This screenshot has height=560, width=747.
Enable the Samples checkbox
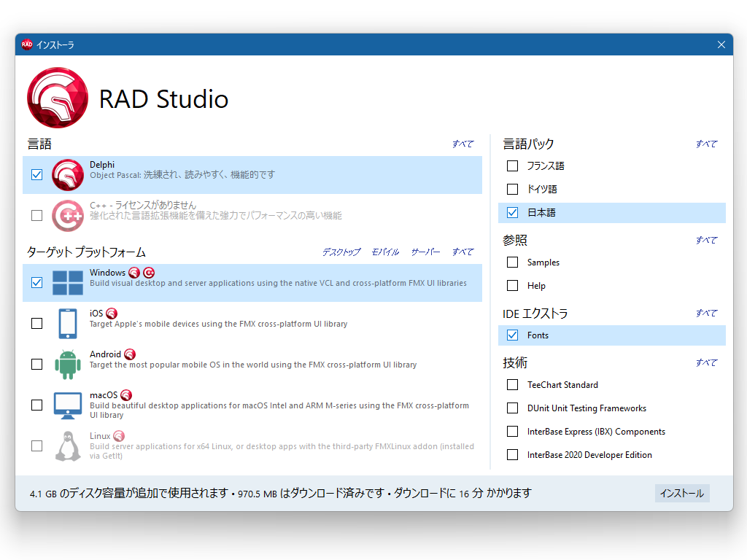[x=513, y=262]
